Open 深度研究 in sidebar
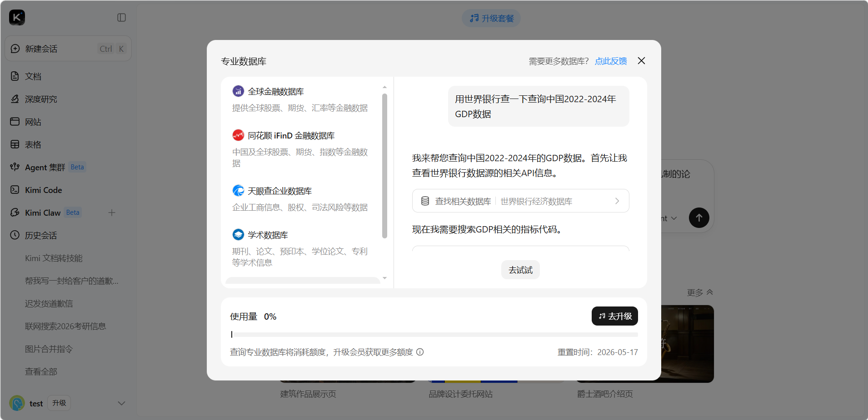Viewport: 868px width, 420px height. [x=41, y=99]
